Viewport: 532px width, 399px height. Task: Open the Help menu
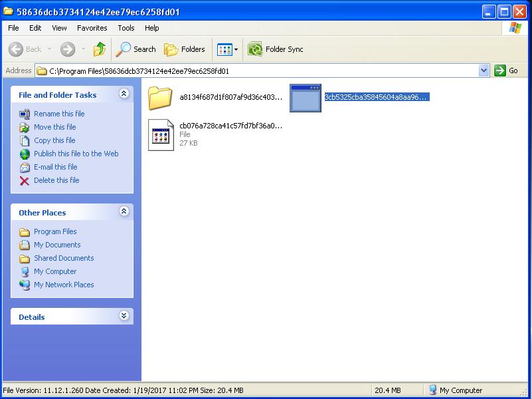coord(151,28)
